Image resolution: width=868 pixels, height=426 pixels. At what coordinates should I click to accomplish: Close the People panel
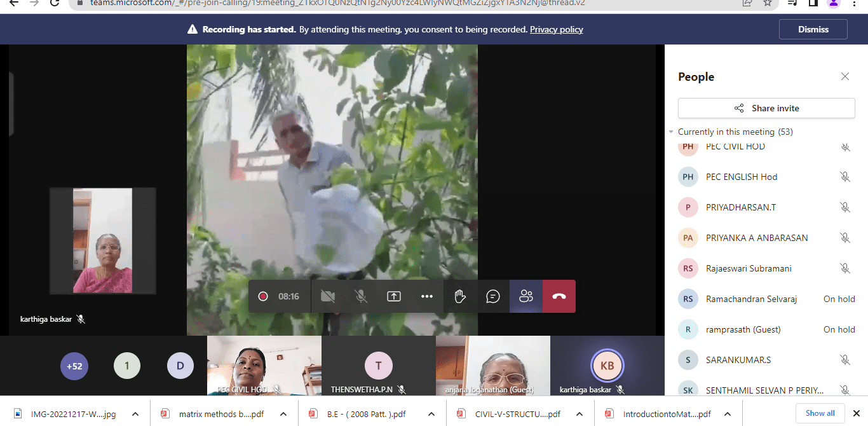844,77
